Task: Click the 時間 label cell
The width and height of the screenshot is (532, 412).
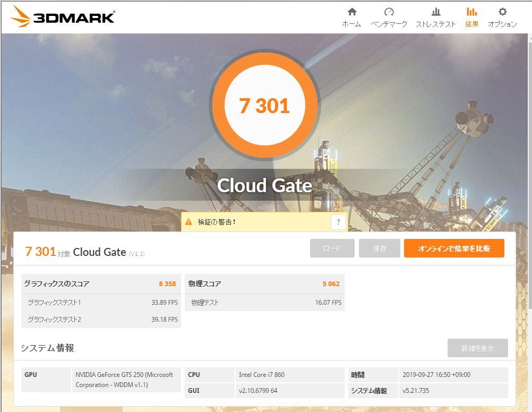Action: (x=373, y=375)
